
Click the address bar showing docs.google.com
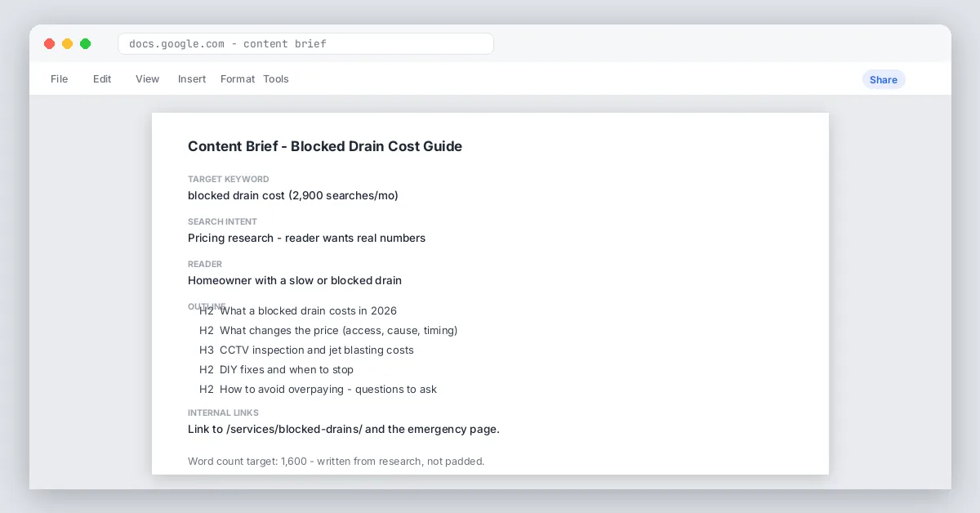click(x=305, y=43)
